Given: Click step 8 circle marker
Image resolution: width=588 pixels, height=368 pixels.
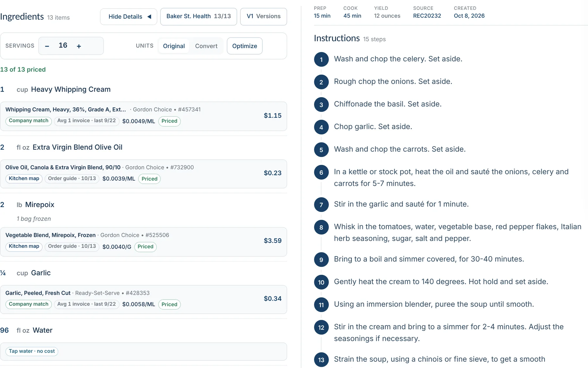Looking at the screenshot, I should tap(321, 227).
